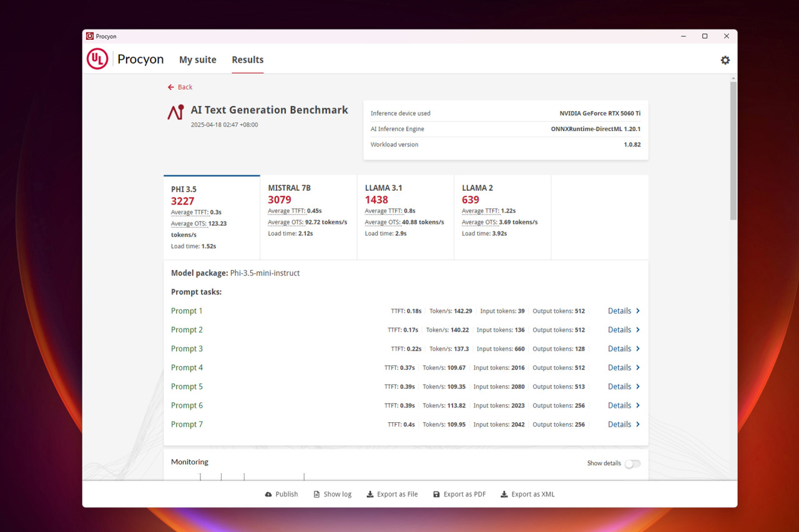Click the LLAMA 3.1 score 1438

point(376,200)
